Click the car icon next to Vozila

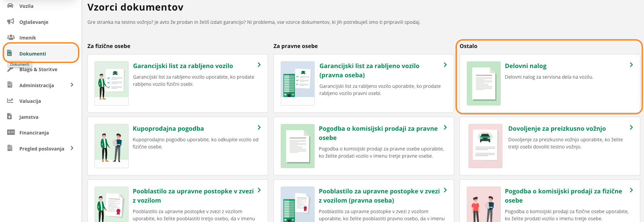tap(10, 5)
